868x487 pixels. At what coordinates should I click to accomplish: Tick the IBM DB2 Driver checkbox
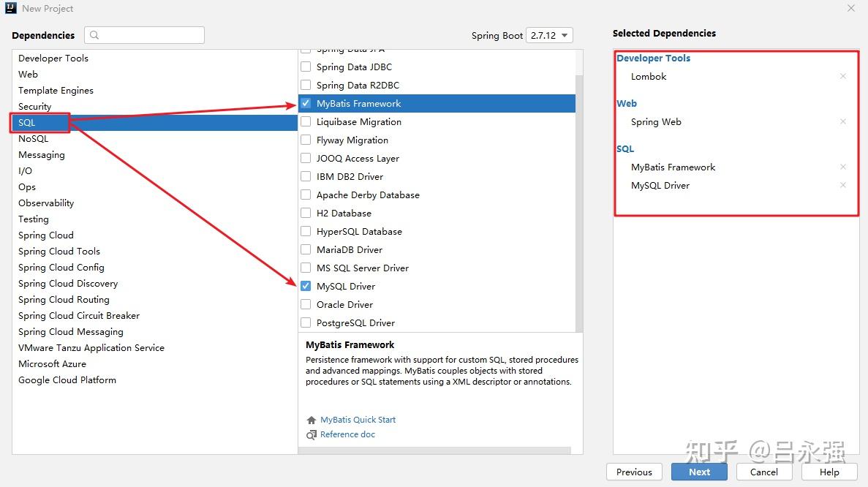click(306, 176)
